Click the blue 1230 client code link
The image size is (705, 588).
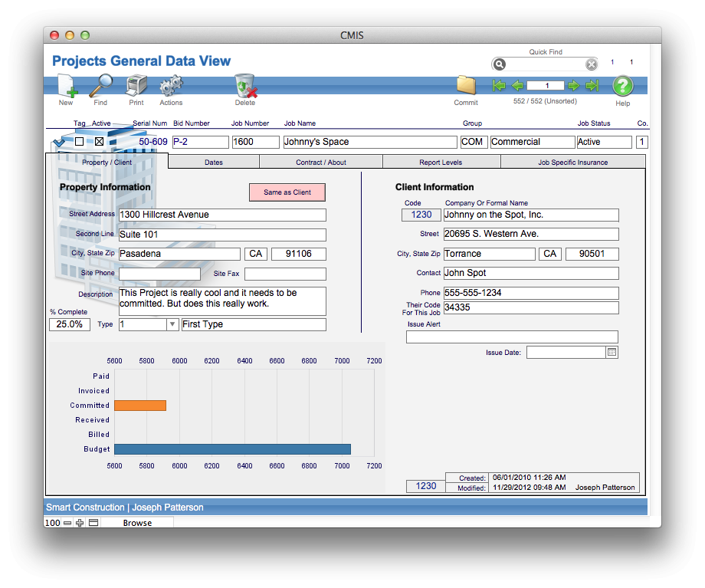(x=421, y=215)
